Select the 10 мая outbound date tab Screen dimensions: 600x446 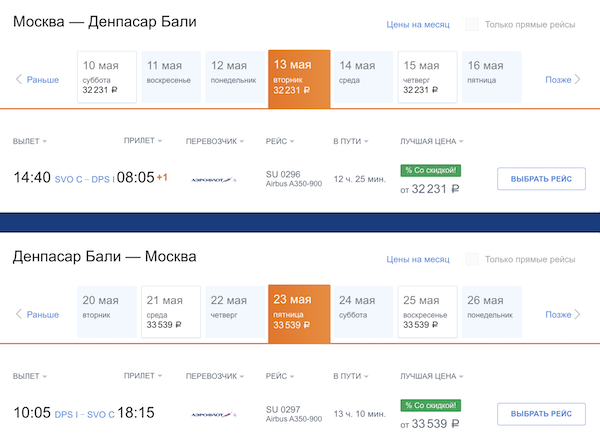[x=107, y=77]
